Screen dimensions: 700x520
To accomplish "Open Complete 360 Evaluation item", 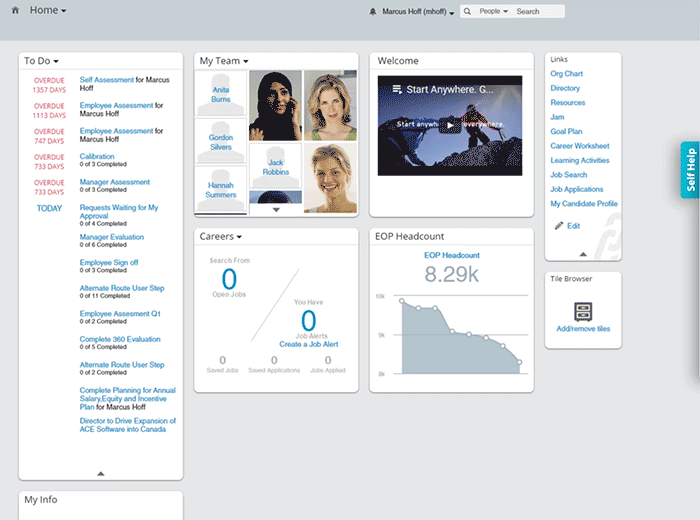I will pyautogui.click(x=120, y=339).
